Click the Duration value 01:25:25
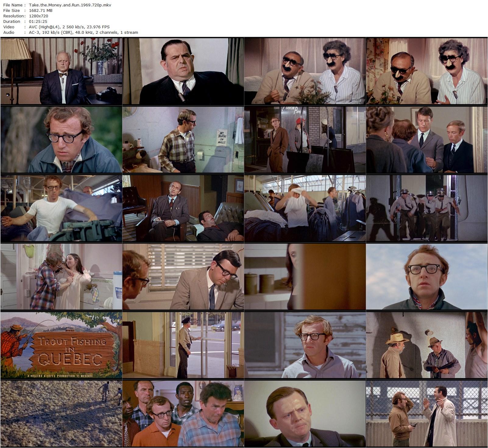Image resolution: width=488 pixels, height=448 pixels. coord(39,21)
